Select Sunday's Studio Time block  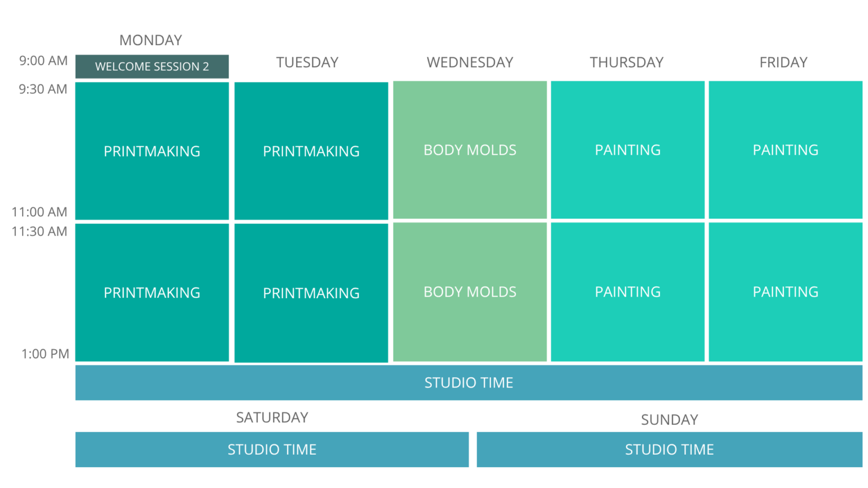[x=670, y=450]
